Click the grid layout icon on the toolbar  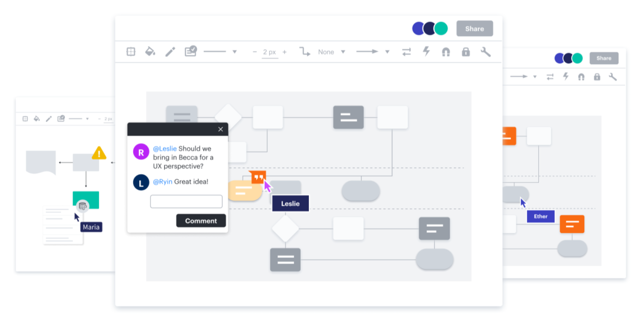(x=131, y=52)
